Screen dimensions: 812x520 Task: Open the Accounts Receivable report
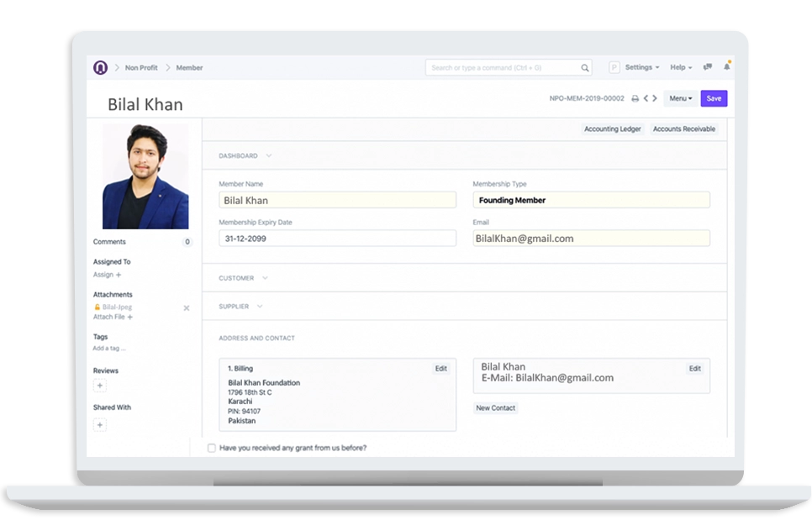(x=683, y=129)
